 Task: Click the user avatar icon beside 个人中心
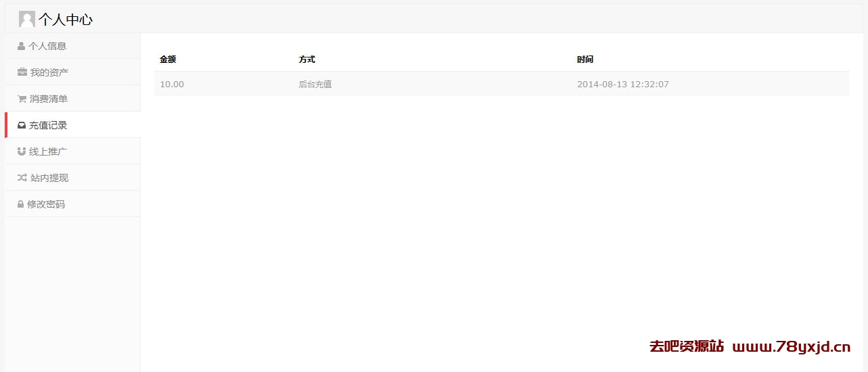[x=27, y=19]
